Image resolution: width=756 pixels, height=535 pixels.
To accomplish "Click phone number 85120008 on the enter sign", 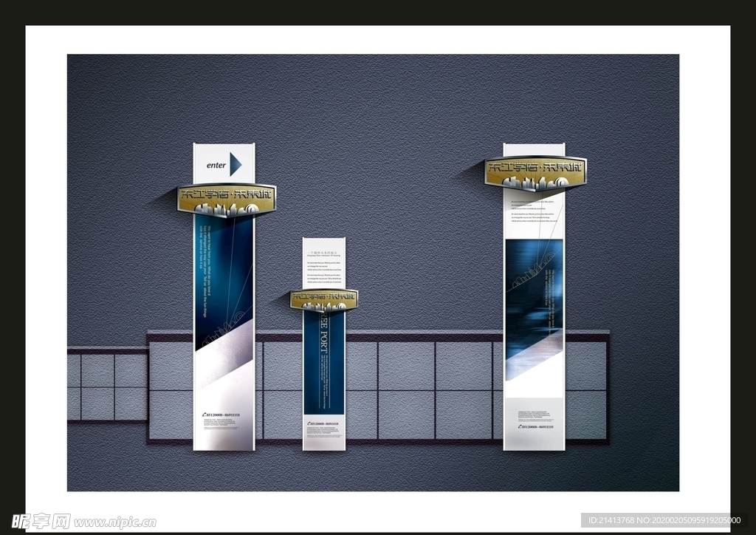I will coord(221,415).
